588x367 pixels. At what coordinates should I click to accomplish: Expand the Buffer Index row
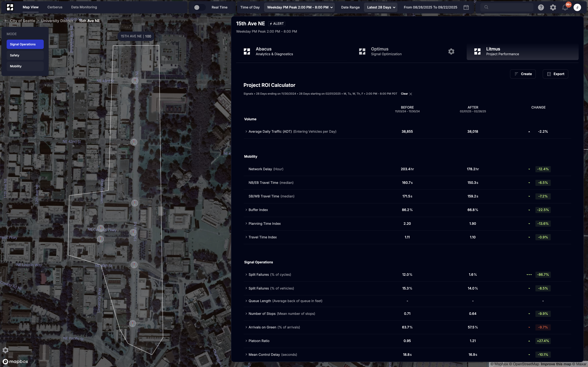[x=246, y=210]
